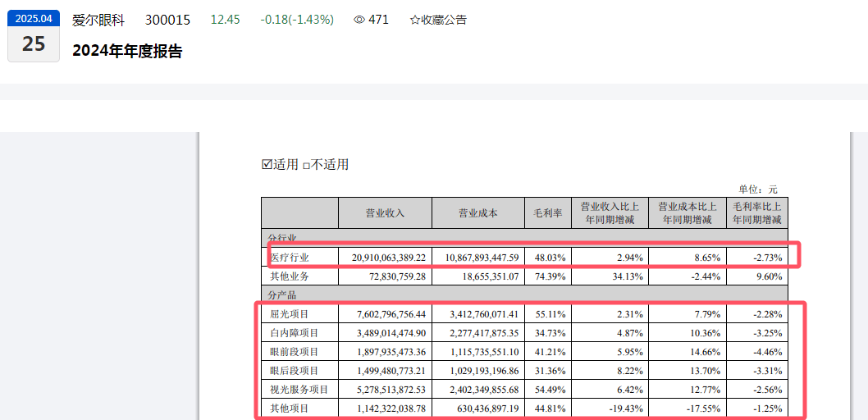Check the 适用 checkbox

[x=267, y=164]
